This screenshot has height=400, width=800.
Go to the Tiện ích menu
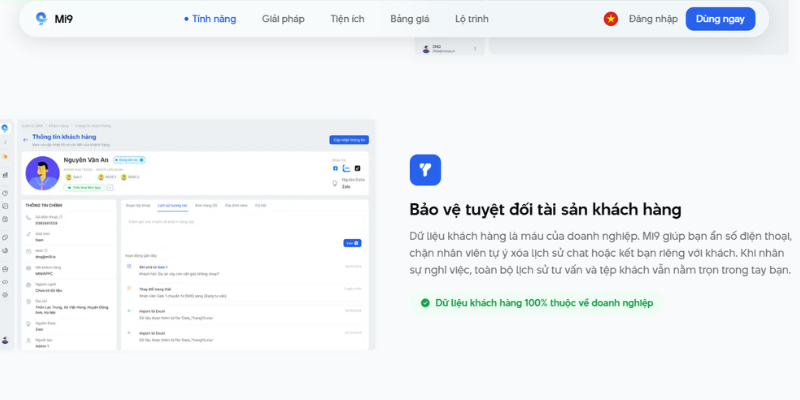(348, 19)
